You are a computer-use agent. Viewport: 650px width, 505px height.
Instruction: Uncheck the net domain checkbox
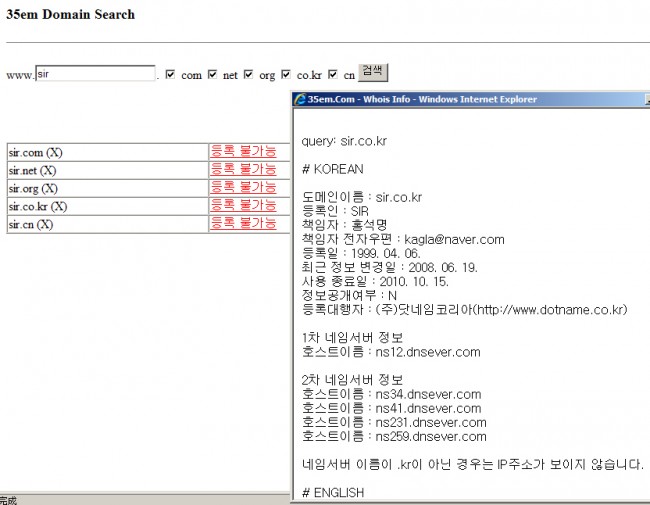[212, 74]
